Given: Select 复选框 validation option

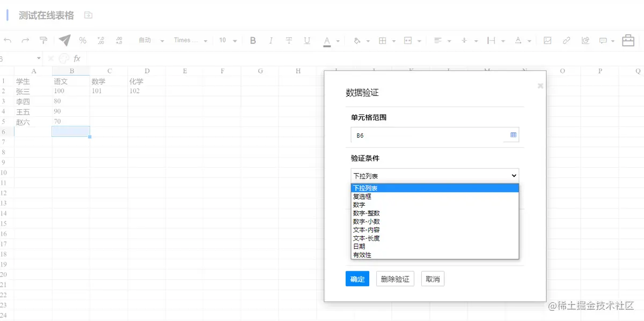Looking at the screenshot, I should click(x=435, y=197).
